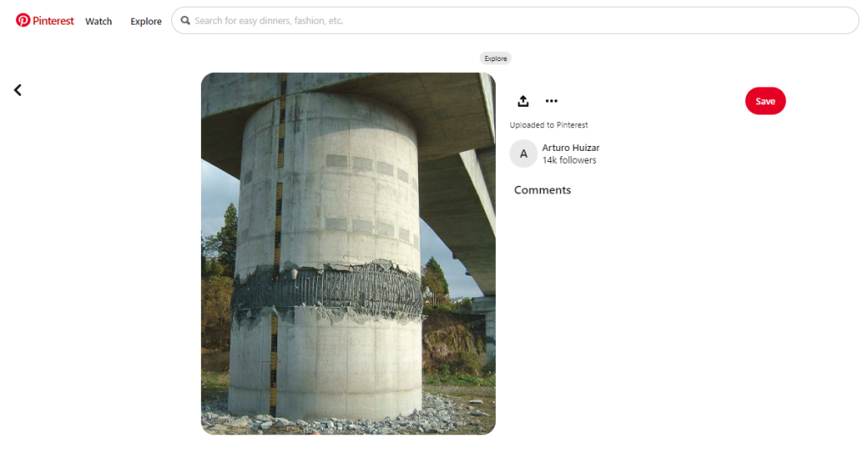The width and height of the screenshot is (868, 453).
Task: Focus the search field for easy dinners
Action: point(515,20)
